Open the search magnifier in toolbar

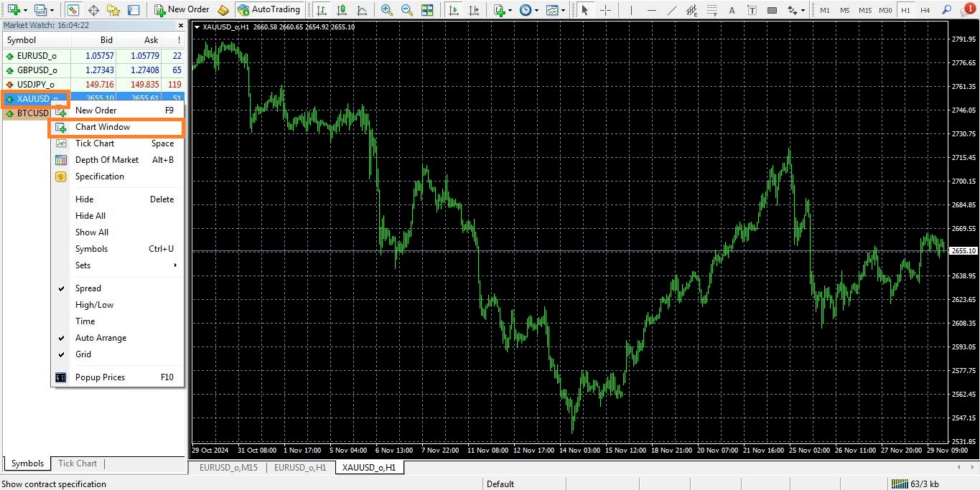pyautogui.click(x=946, y=10)
